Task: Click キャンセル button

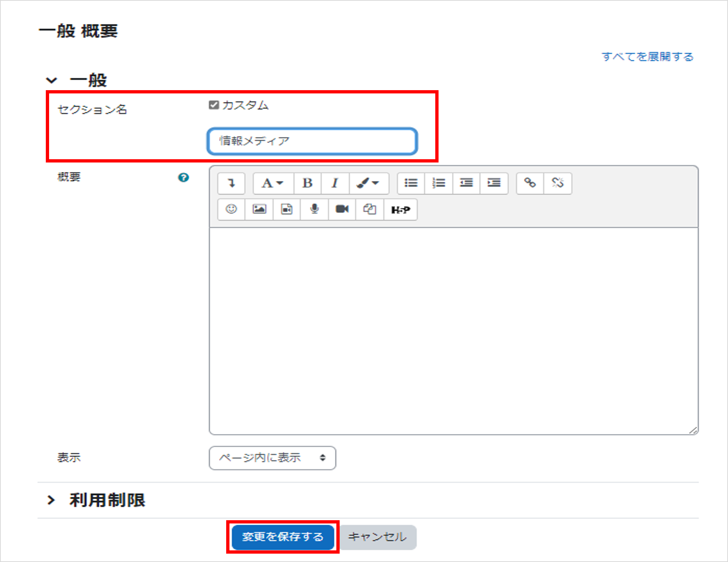Action: pos(377,537)
